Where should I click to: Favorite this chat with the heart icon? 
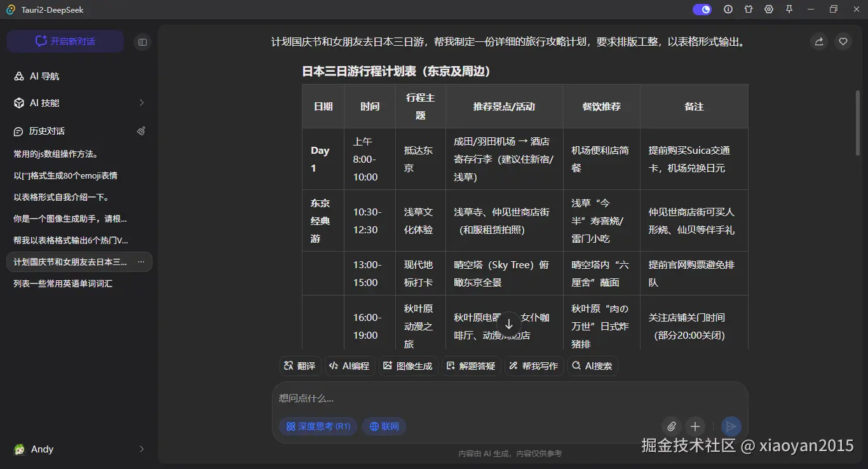click(x=843, y=41)
